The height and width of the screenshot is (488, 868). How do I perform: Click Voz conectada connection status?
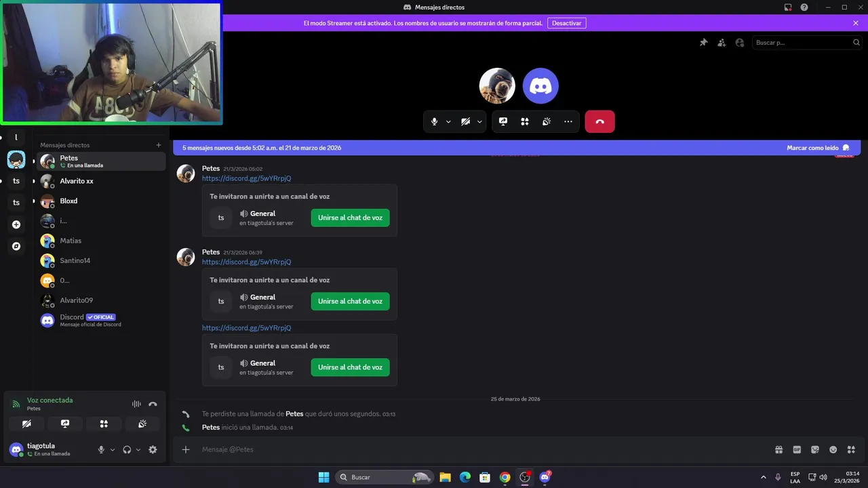tap(50, 400)
